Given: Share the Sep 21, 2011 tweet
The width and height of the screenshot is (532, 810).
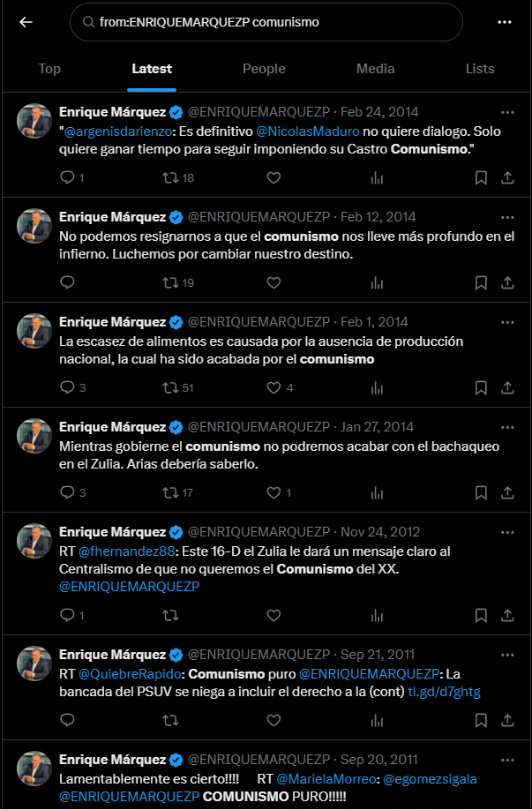Looking at the screenshot, I should [x=507, y=721].
